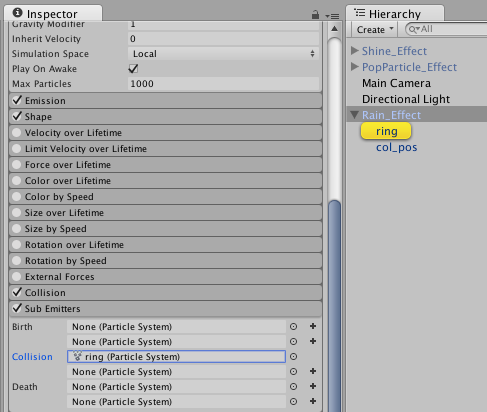
Task: Create new sub emitter for second Birth slot
Action: click(x=313, y=341)
